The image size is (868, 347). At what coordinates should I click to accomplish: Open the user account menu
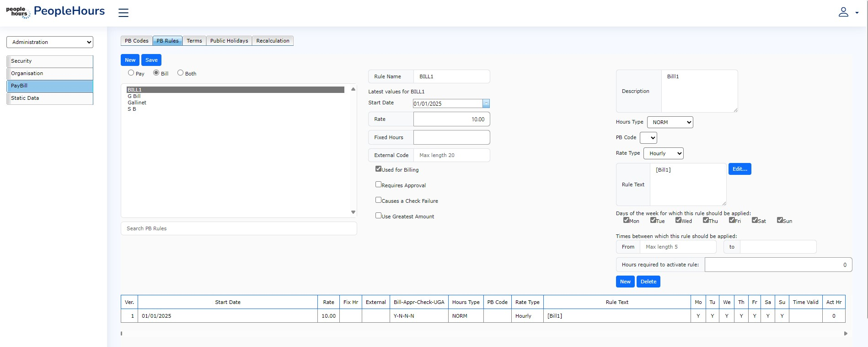847,12
